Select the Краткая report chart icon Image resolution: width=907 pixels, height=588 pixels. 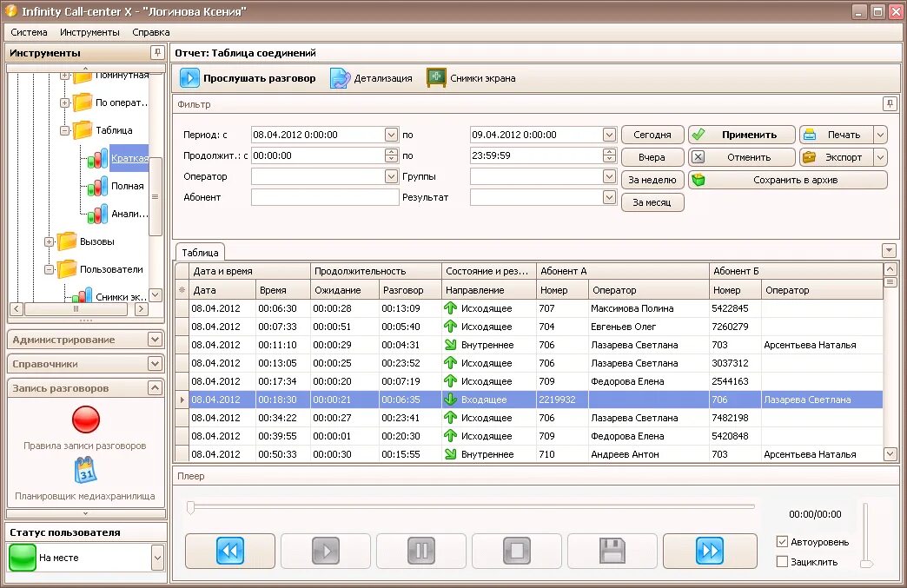click(97, 158)
